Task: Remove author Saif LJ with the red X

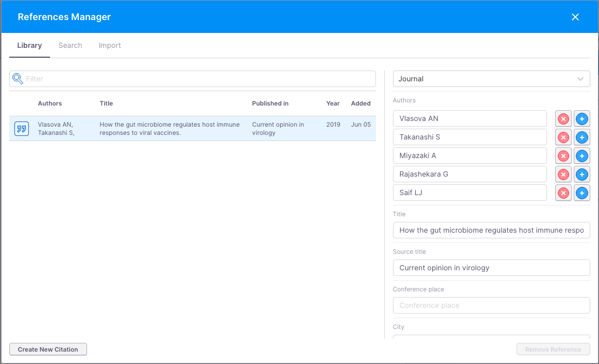Action: click(x=563, y=193)
